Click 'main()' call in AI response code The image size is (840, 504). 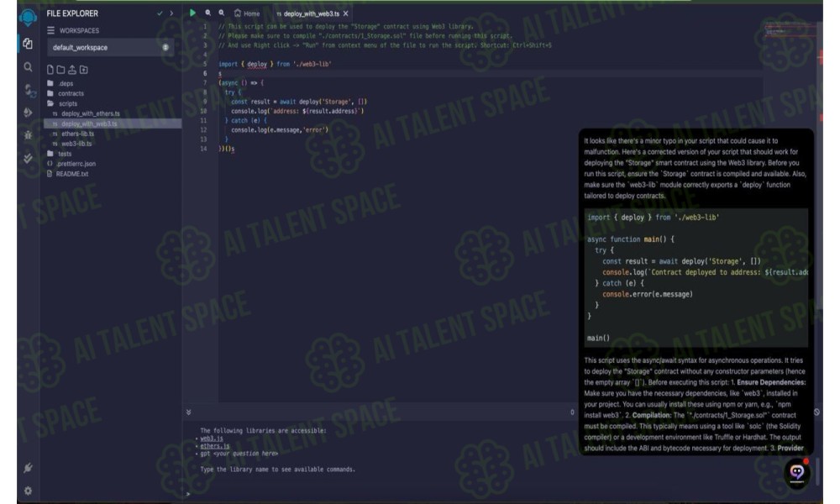(598, 338)
